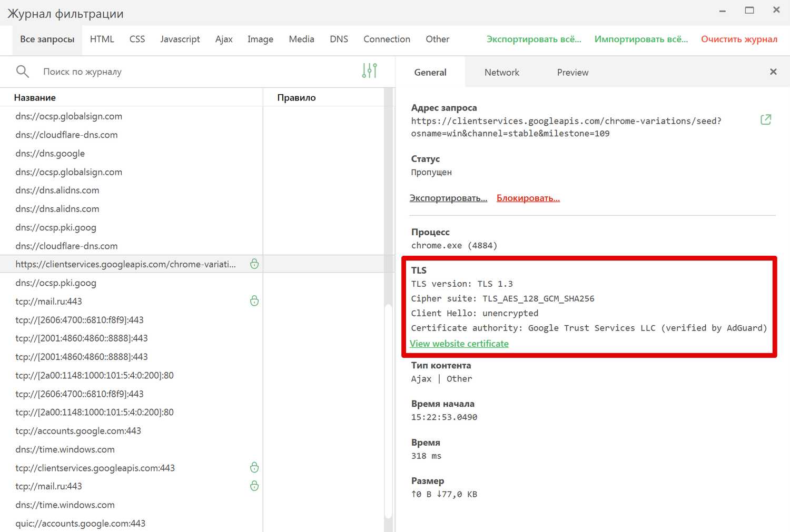Image resolution: width=790 pixels, height=532 pixels.
Task: Open the filter settings sliders icon
Action: pyautogui.click(x=369, y=71)
